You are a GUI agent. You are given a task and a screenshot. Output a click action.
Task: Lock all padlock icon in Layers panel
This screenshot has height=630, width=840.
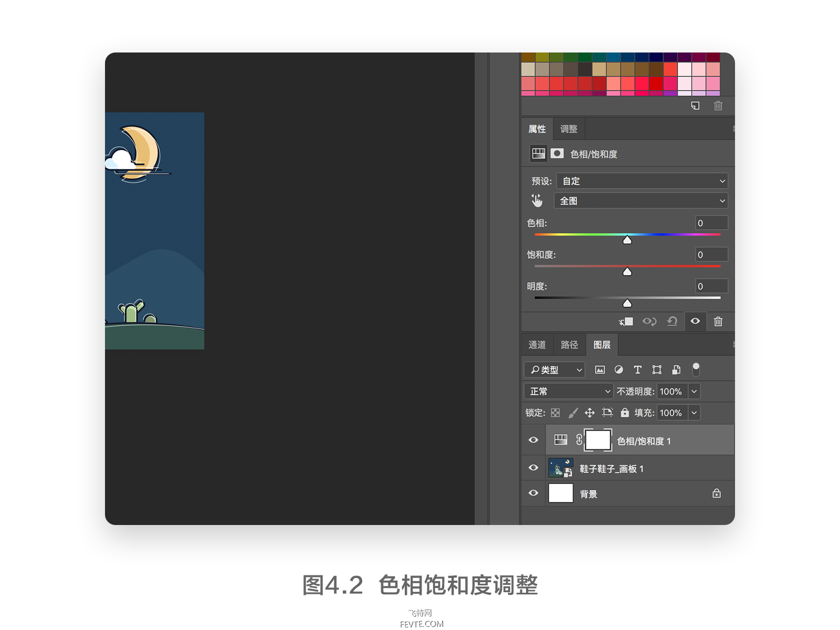click(x=625, y=413)
